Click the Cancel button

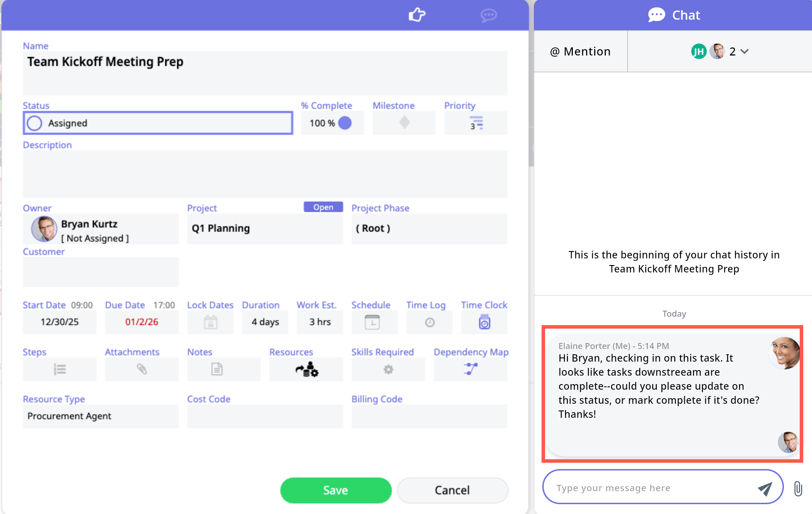[452, 490]
